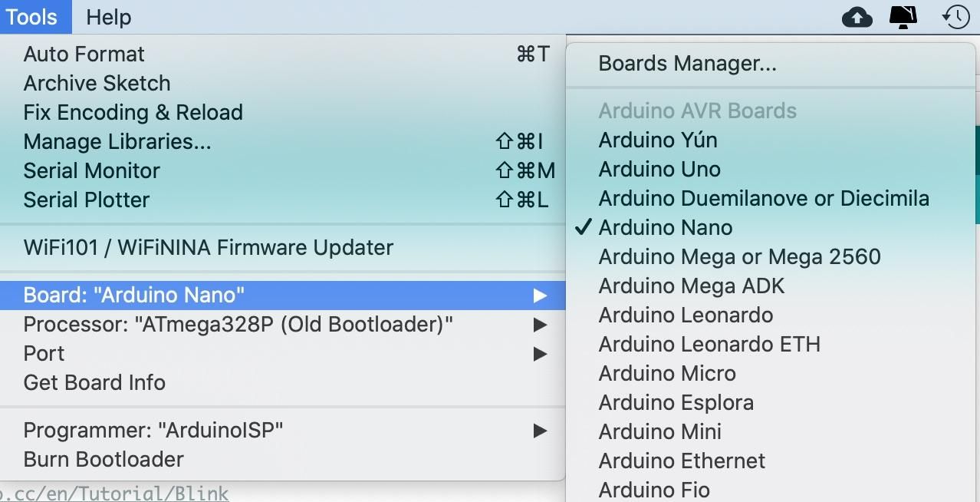980x502 pixels.
Task: Select Arduino Uno board
Action: pyautogui.click(x=659, y=169)
